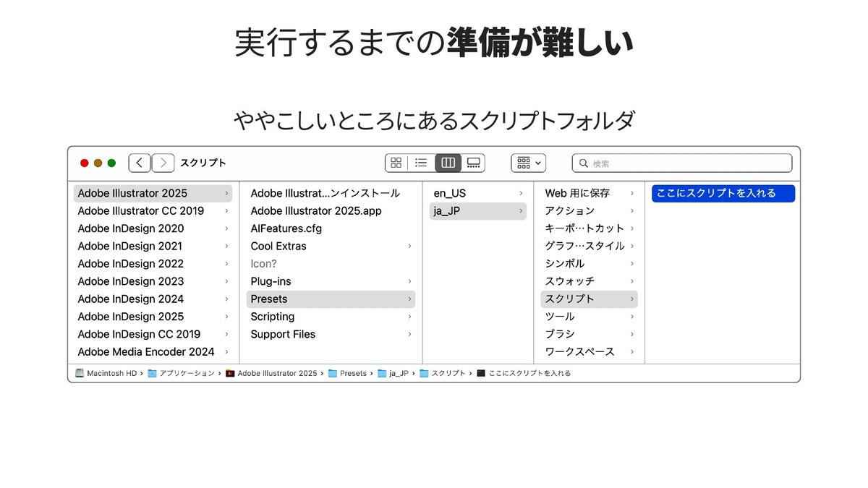Viewport: 868px width, 488px height.
Task: Open the Plug-ins folder
Action: [x=331, y=281]
